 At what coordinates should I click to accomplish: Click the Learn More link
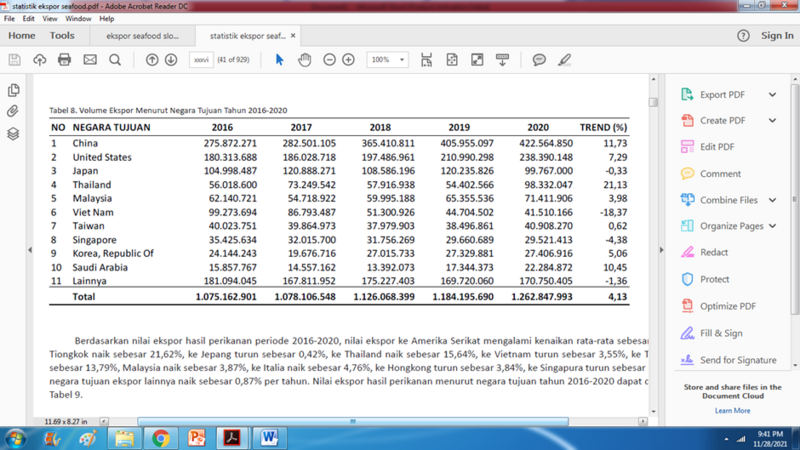(732, 410)
